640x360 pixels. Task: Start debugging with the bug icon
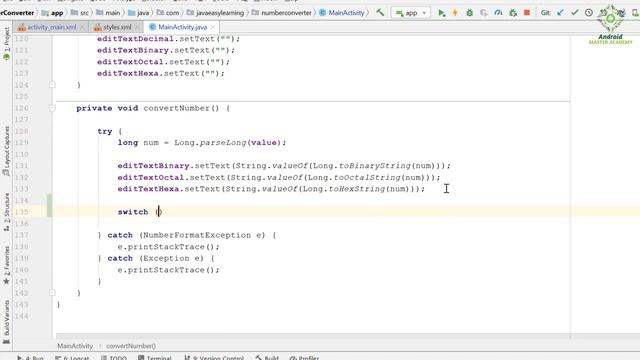click(x=469, y=13)
